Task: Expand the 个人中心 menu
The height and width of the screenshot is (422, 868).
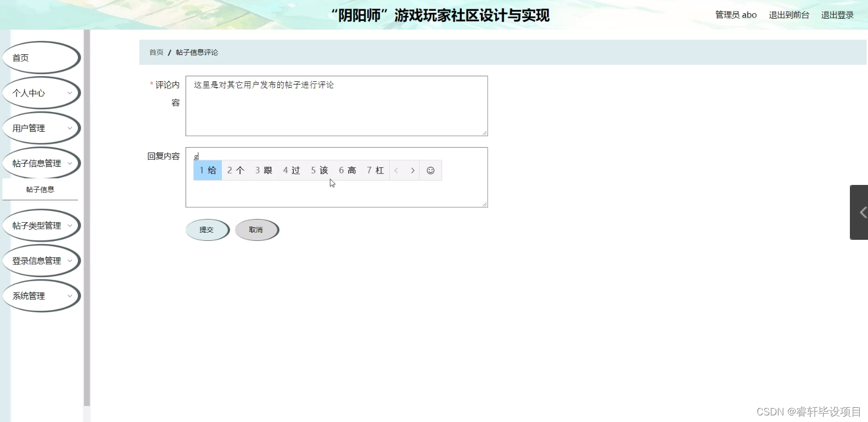Action: click(41, 93)
